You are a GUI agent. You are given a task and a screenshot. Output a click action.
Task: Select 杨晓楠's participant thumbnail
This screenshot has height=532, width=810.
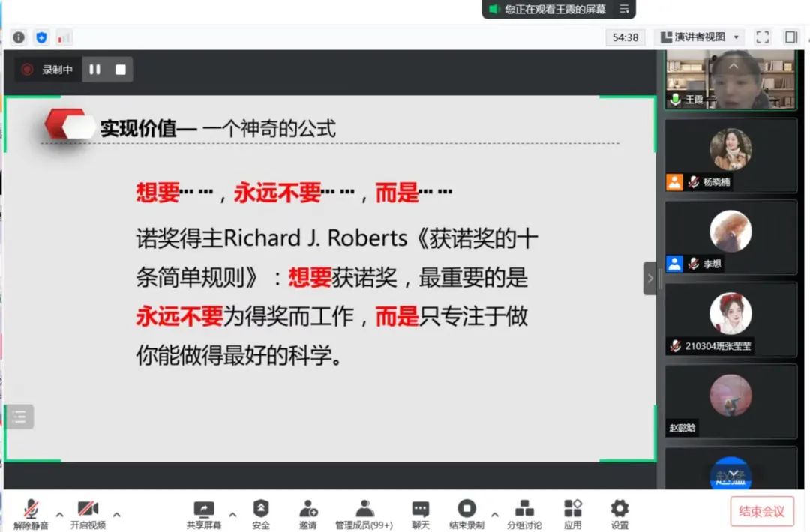pyautogui.click(x=730, y=155)
